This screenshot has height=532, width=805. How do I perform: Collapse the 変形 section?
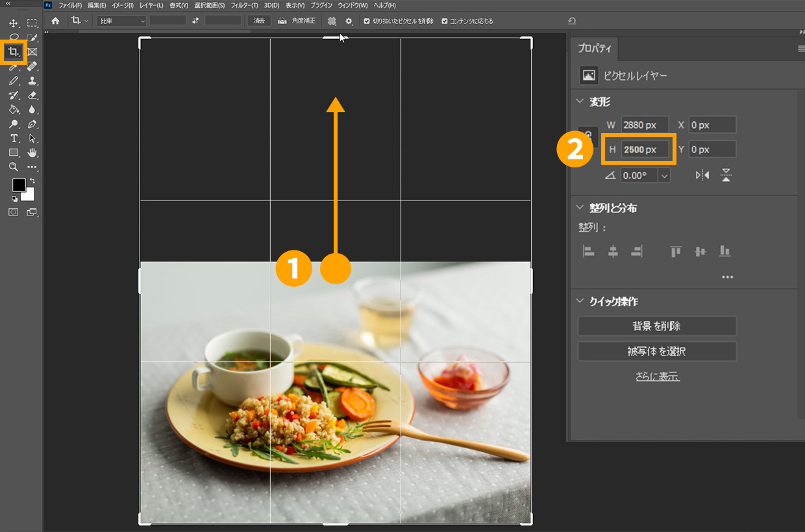[580, 101]
